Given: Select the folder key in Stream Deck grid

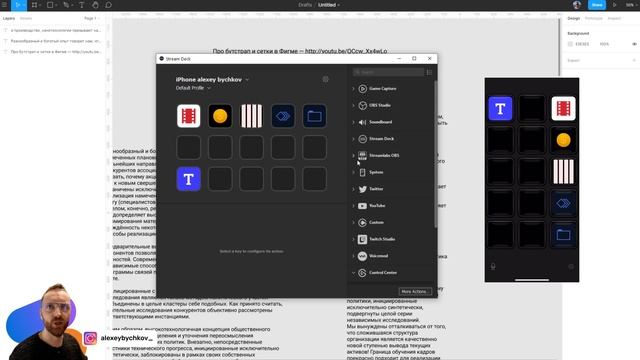Looking at the screenshot, I should tap(314, 116).
